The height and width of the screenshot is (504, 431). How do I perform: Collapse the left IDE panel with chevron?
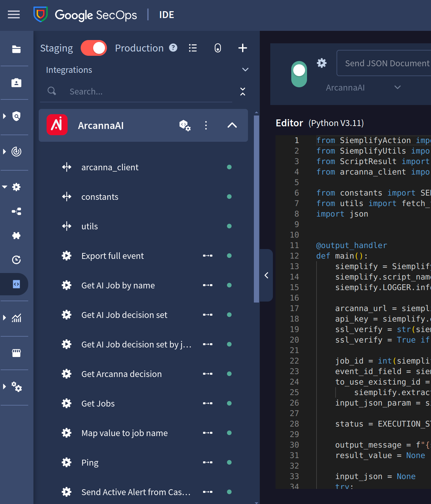(266, 275)
